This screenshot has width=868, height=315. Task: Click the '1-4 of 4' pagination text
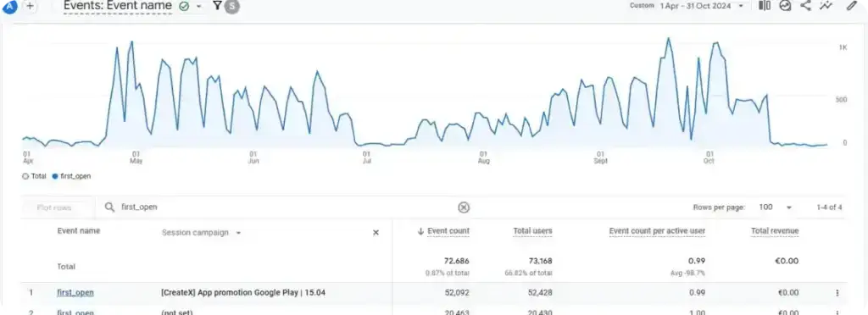829,207
